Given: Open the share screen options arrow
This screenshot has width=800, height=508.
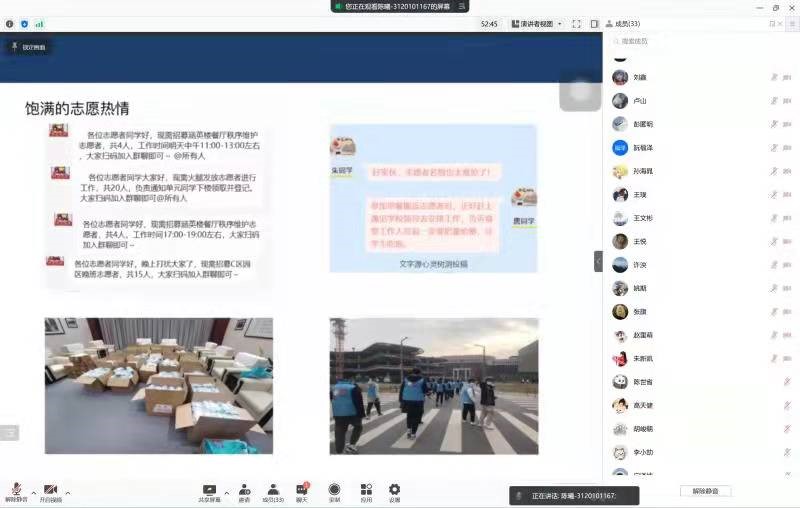Looking at the screenshot, I should (226, 492).
